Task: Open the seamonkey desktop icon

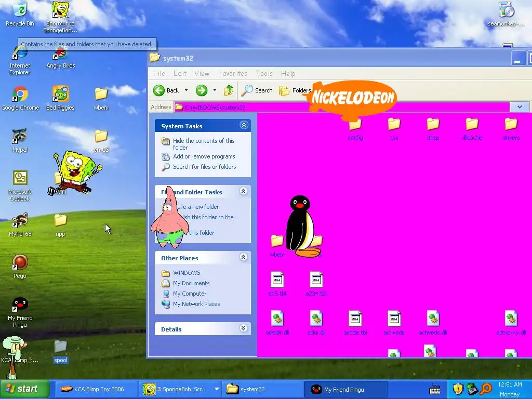Action: click(506, 14)
